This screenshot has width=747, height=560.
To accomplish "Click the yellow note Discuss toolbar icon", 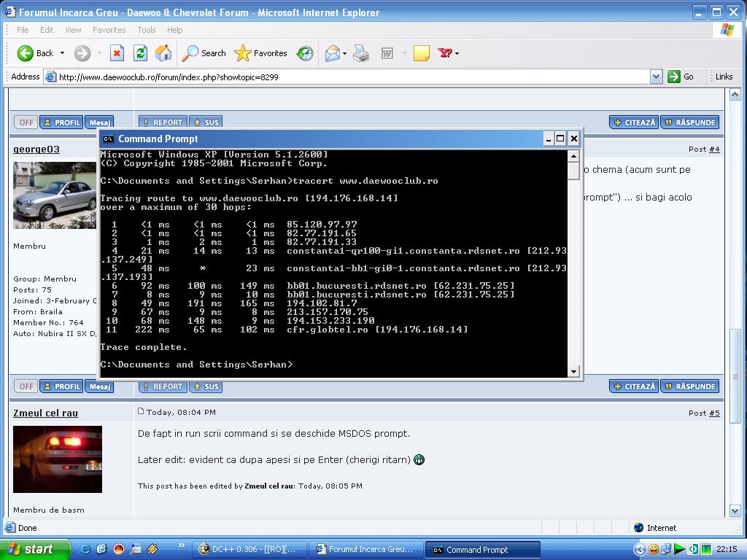I will coord(422,53).
